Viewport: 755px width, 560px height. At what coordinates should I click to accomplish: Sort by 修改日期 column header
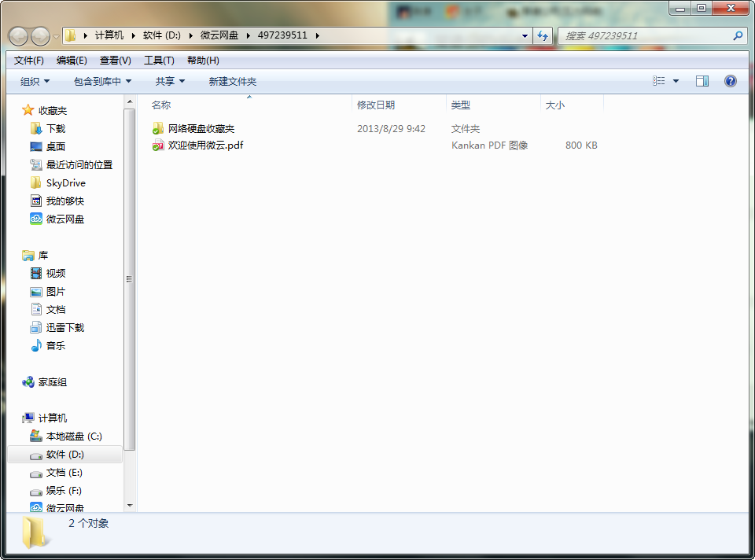point(376,105)
